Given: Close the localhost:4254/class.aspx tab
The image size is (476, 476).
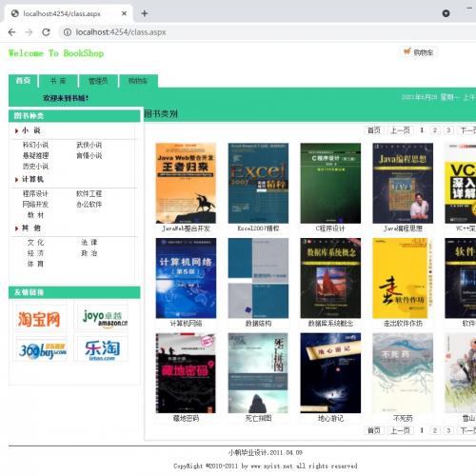Looking at the screenshot, I should point(124,13).
